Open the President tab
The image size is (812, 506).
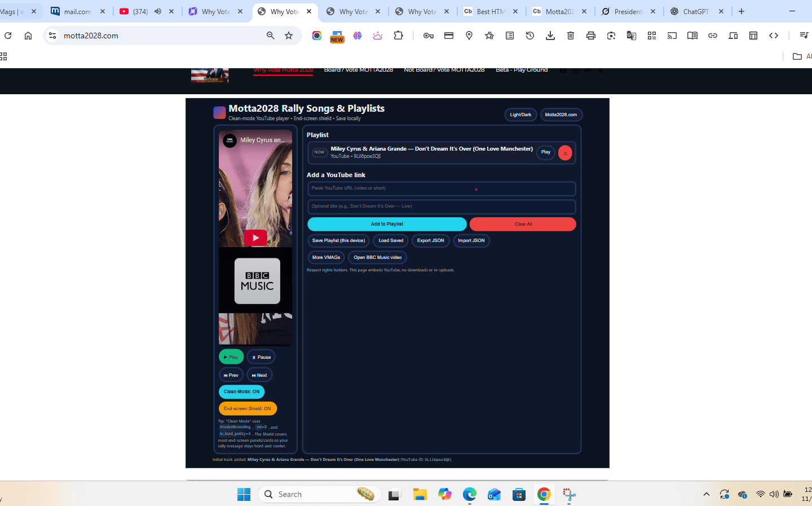[x=628, y=11]
